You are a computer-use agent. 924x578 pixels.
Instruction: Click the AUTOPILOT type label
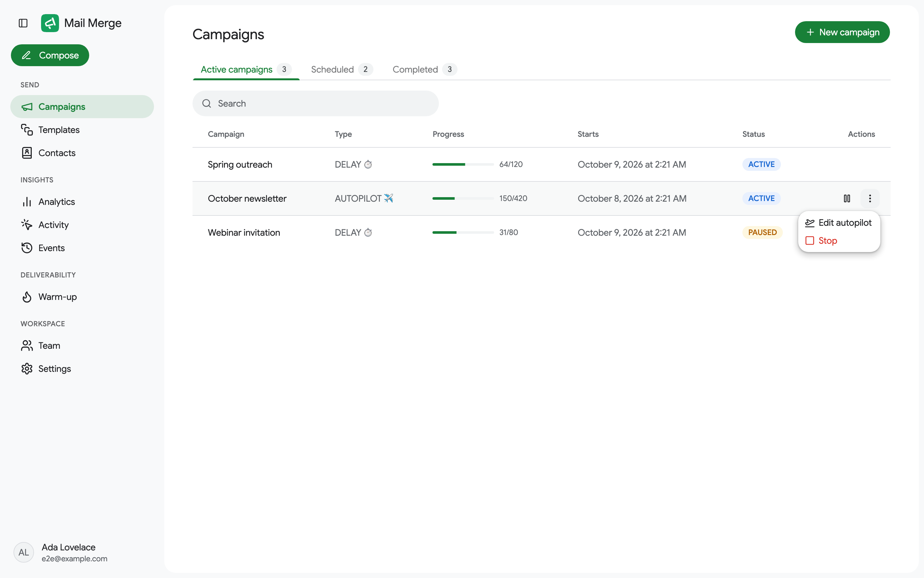[x=364, y=198]
